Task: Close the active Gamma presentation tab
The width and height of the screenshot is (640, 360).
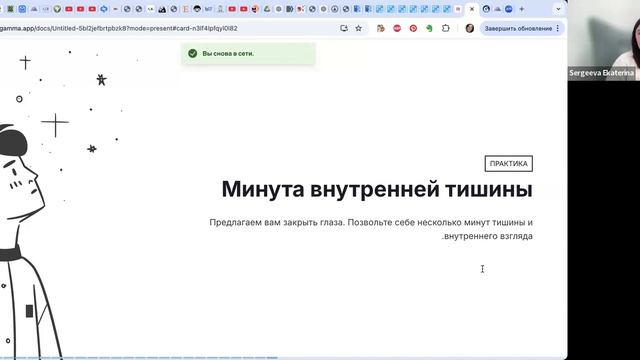Action: pyautogui.click(x=472, y=9)
